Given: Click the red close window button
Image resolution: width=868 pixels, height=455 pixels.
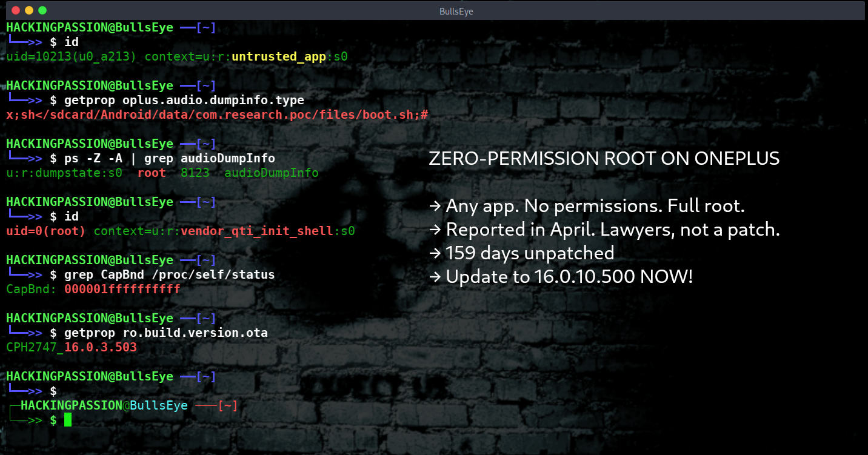Looking at the screenshot, I should tap(15, 10).
